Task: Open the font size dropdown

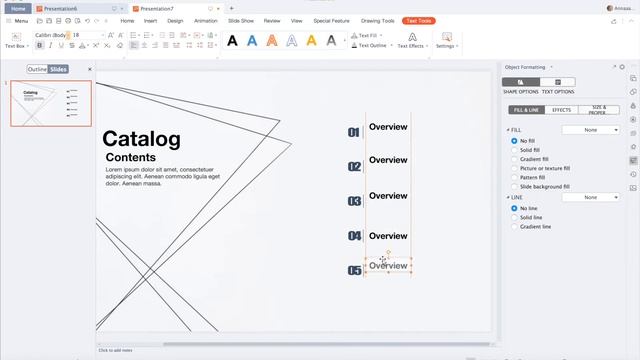Action: point(103,36)
